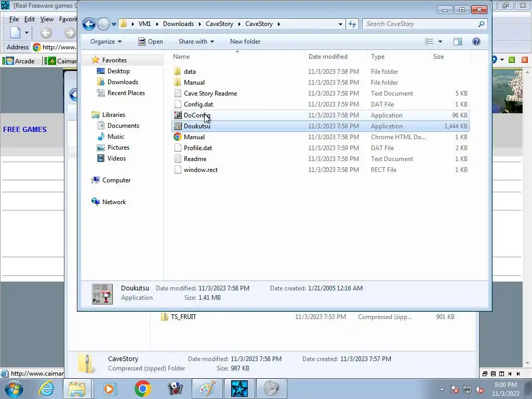
Task: Select the Config.dat file
Action: click(x=320, y=104)
